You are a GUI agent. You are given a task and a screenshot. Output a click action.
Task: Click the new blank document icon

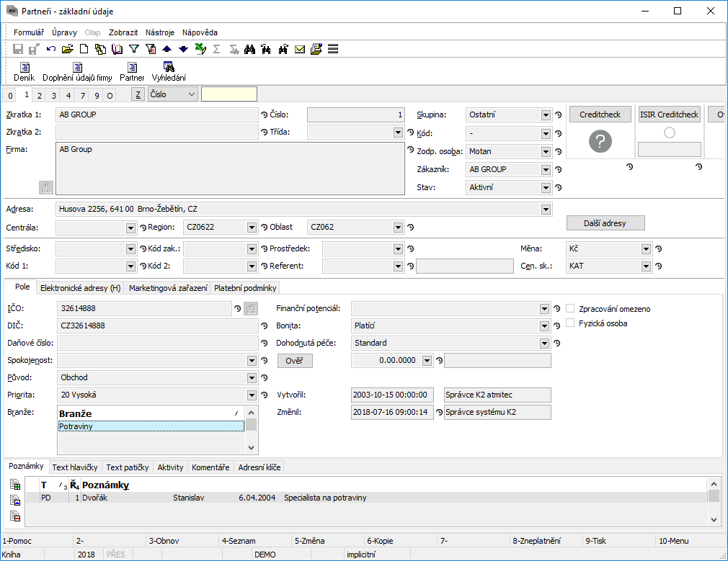click(x=84, y=49)
